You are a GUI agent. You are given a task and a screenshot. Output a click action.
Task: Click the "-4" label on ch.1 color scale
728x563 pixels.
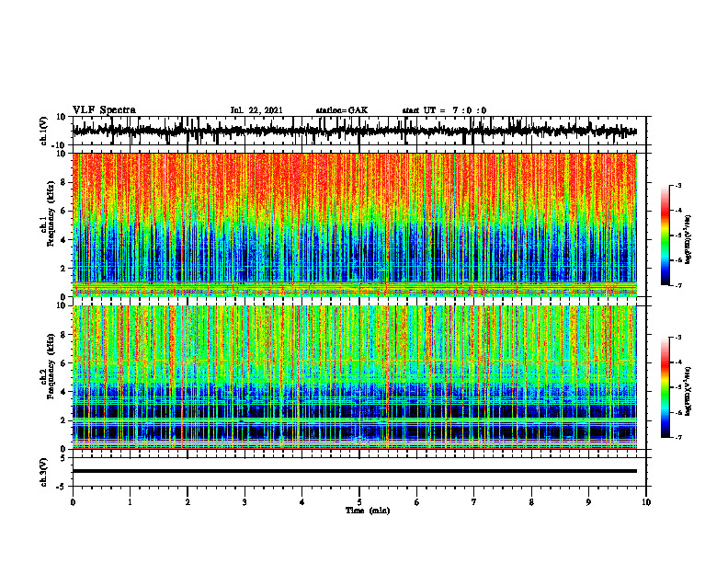coord(678,211)
